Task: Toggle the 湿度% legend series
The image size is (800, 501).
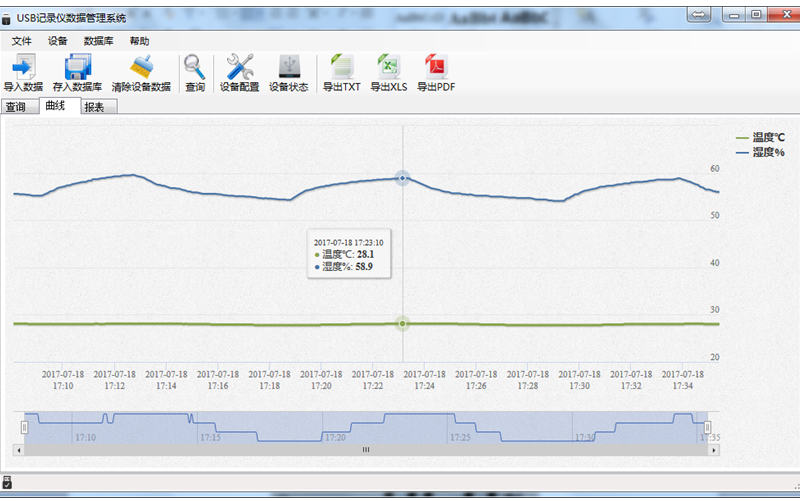Action: pos(761,152)
